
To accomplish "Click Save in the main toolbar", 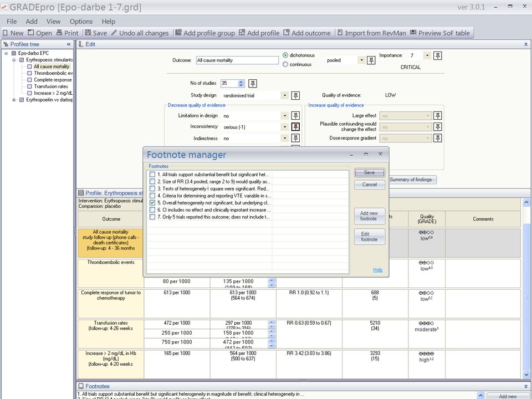I will (96, 33).
